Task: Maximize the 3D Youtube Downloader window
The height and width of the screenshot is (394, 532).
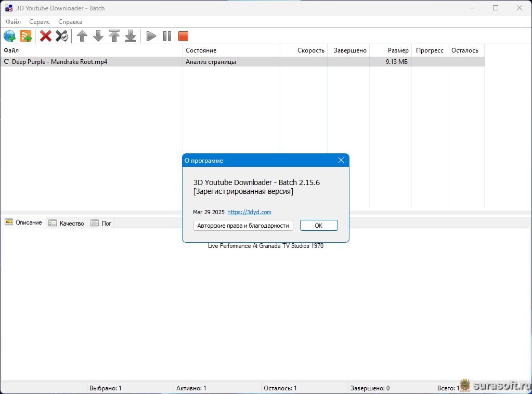Action: [x=496, y=8]
